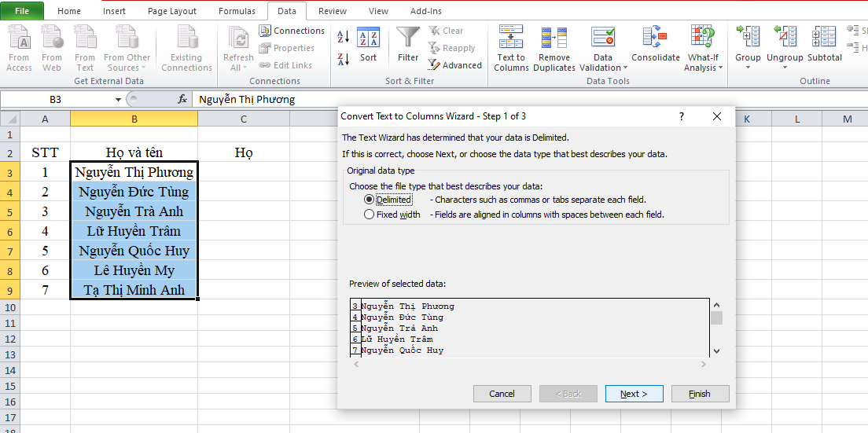This screenshot has width=868, height=433.
Task: Switch to the Add-Ins tab
Action: coord(426,10)
